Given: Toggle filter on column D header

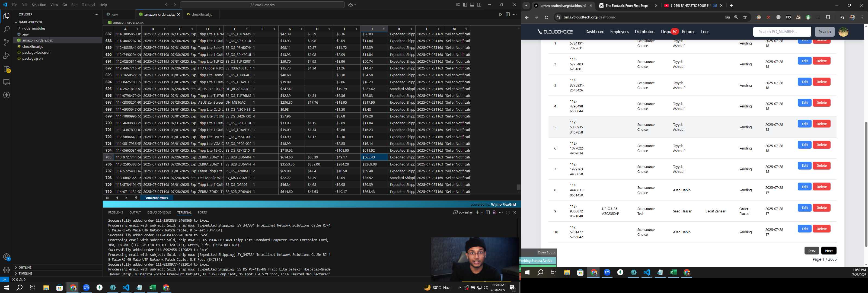Looking at the screenshot, I should 219,29.
